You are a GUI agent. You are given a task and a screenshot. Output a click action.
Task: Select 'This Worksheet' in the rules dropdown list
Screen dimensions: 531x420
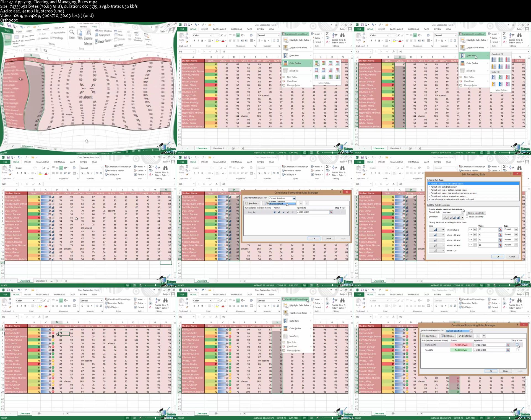pyautogui.click(x=277, y=204)
